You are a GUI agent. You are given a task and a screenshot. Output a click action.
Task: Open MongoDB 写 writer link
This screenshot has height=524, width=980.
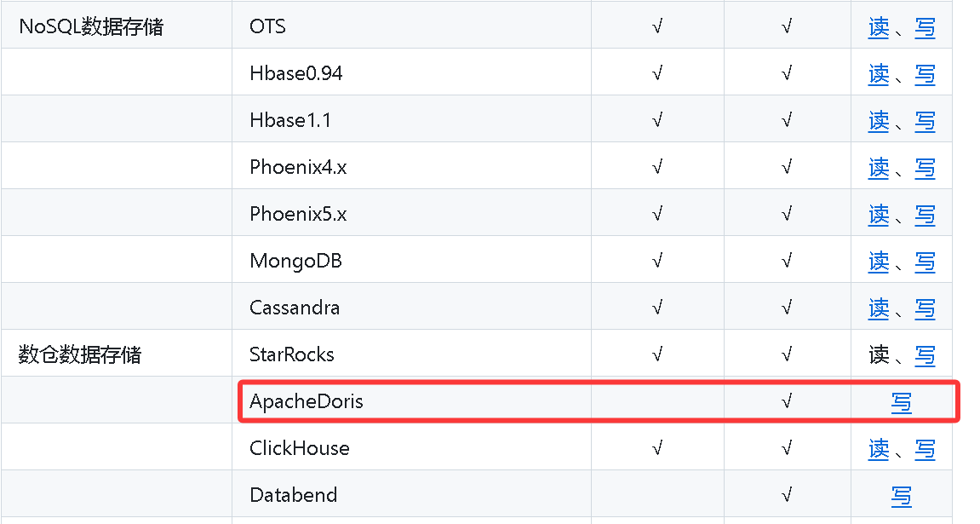[x=925, y=262]
